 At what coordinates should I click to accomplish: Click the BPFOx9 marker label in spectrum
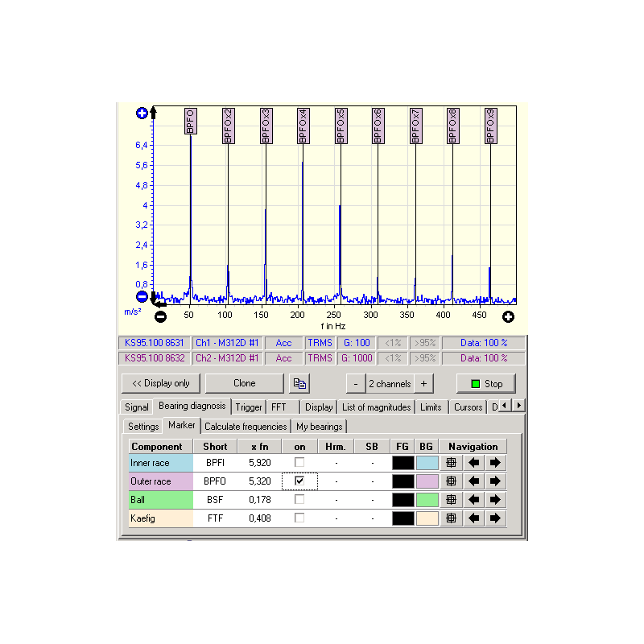point(491,126)
